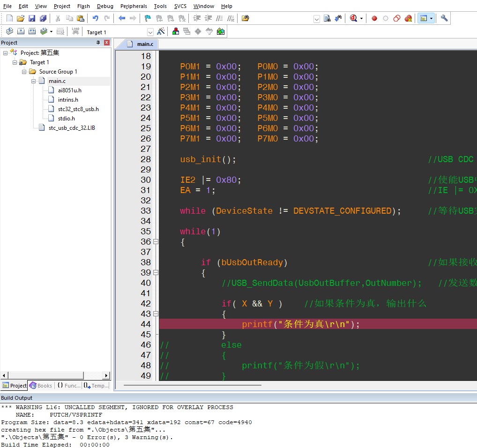Insert breakpoint using red circle icon

(374, 18)
